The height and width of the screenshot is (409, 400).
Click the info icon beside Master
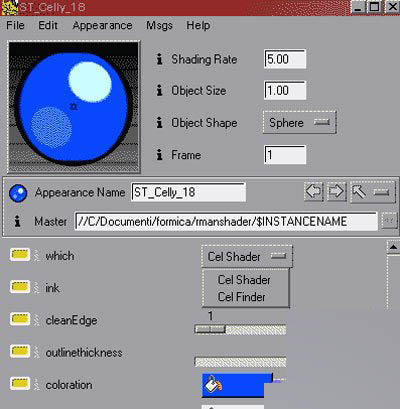click(17, 221)
